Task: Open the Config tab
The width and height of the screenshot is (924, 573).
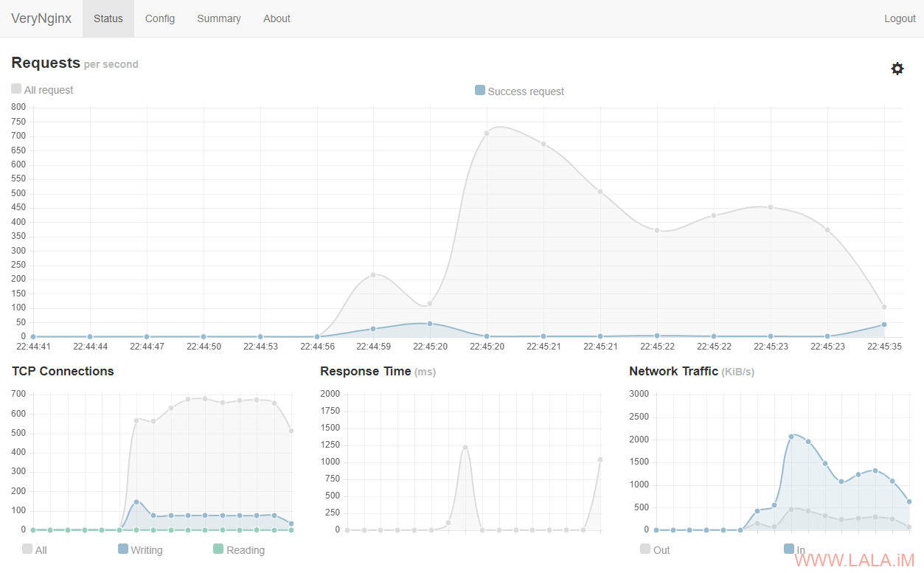Action: point(160,18)
